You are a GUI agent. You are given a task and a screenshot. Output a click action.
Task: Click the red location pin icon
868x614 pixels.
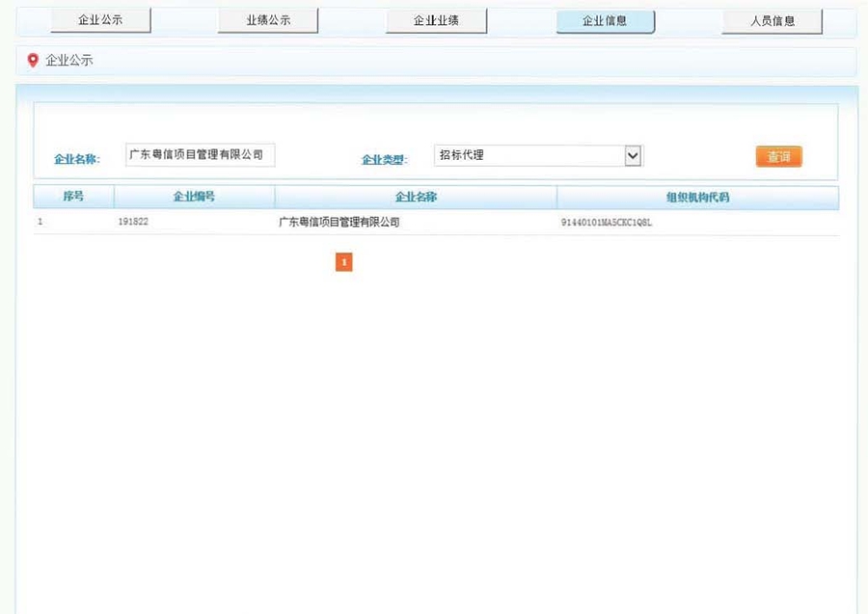click(x=33, y=61)
